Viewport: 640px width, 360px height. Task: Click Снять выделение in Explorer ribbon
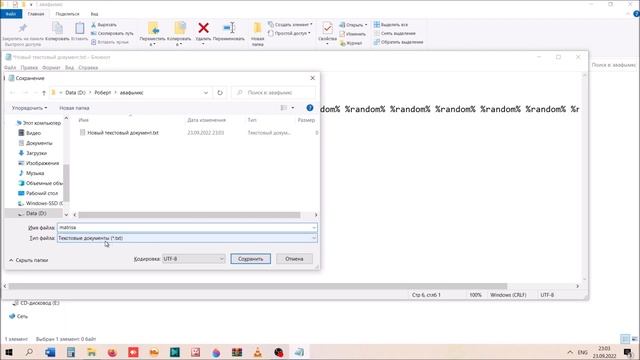pos(394,33)
